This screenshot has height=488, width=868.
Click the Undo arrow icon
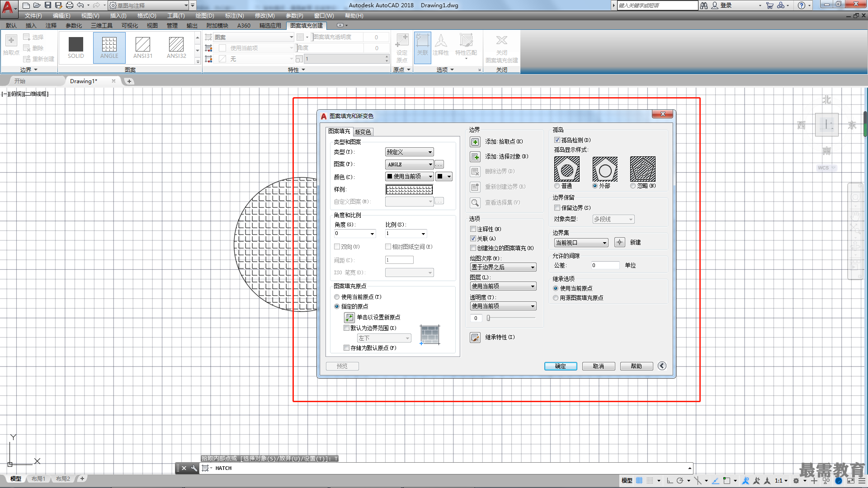click(x=80, y=5)
